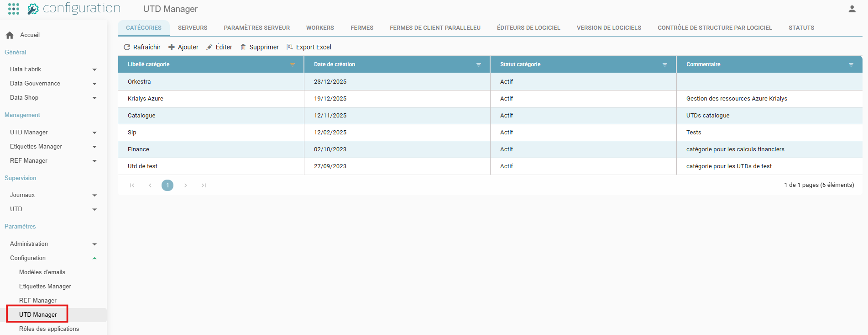
Task: Expand Management Etiquettes Manager arrow
Action: click(x=94, y=147)
